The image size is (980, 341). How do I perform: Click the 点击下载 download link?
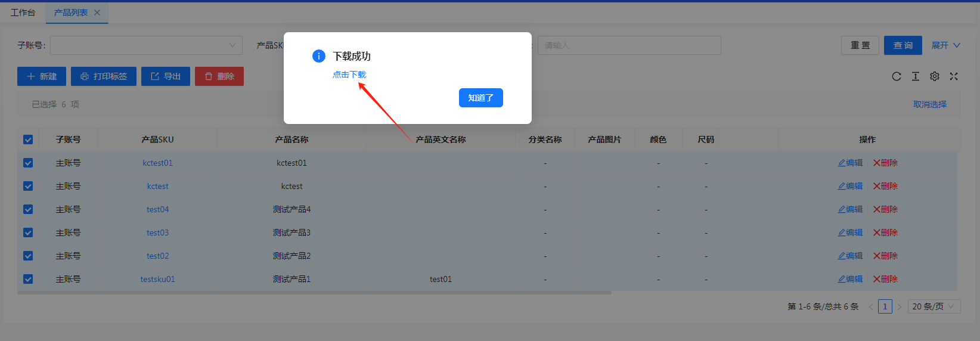click(x=349, y=75)
